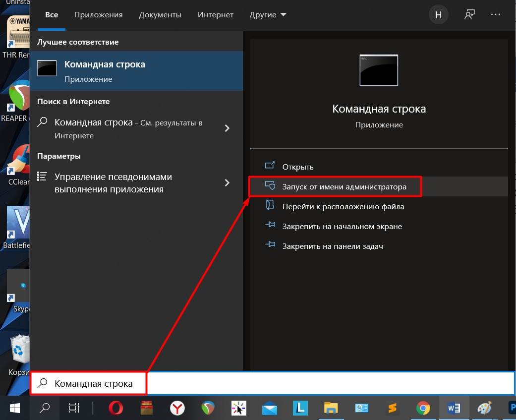This screenshot has height=420, width=516.
Task: Select the Командная строка best match result
Action: point(136,71)
